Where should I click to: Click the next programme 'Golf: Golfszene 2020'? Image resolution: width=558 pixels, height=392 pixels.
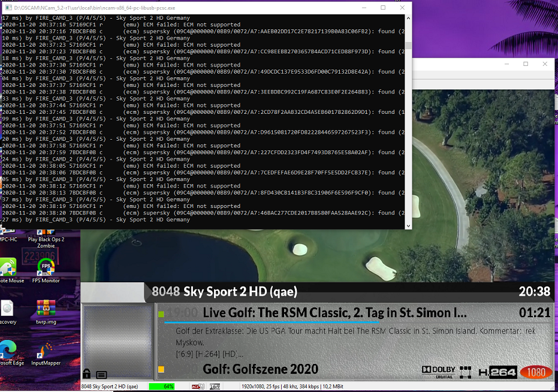tap(261, 369)
